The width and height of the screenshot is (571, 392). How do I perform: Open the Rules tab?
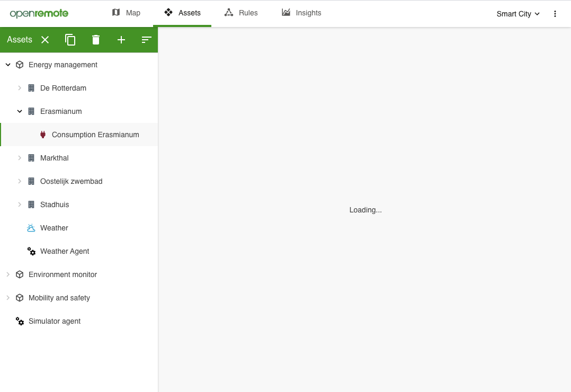click(240, 13)
